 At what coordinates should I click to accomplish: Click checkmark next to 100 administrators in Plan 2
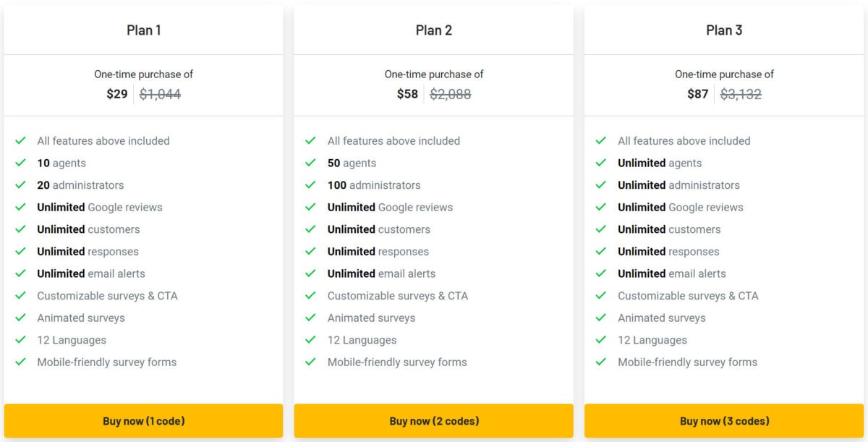point(311,185)
